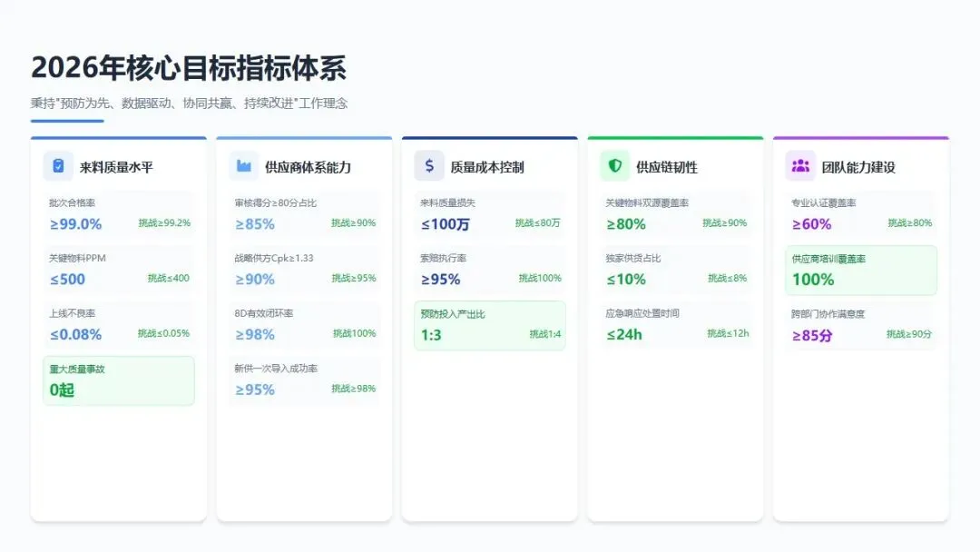Click the 挑战≤400 challenge value
980x552 pixels.
tap(169, 278)
